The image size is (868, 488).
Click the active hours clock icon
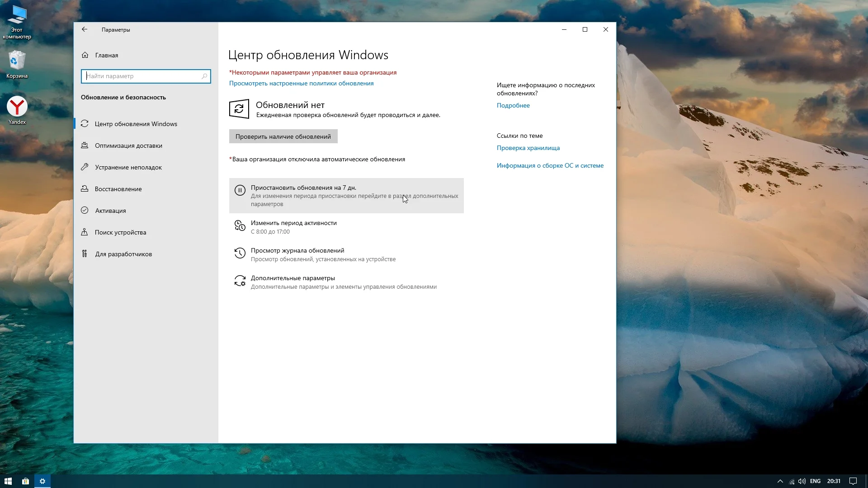pyautogui.click(x=240, y=225)
